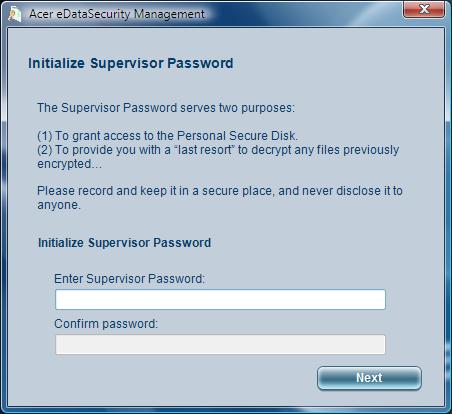Click the Acer eDataSecurity Management window title
This screenshot has height=414, width=452.
(x=117, y=14)
